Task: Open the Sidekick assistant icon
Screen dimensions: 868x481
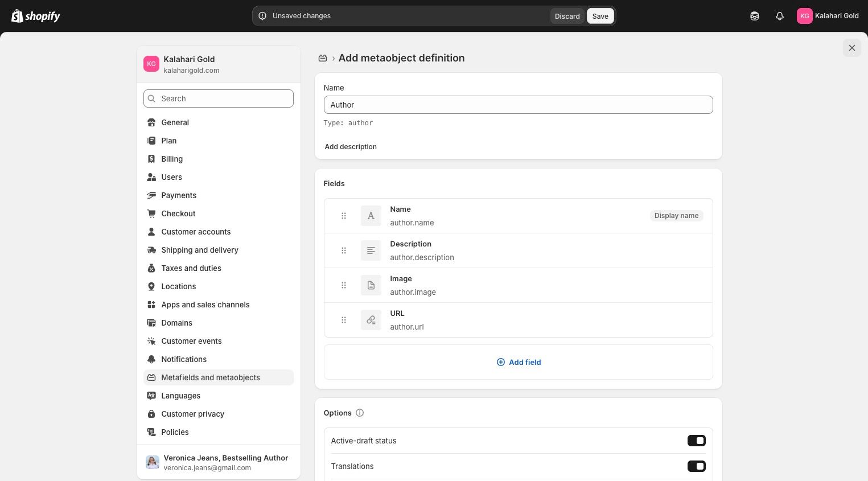Action: tap(755, 16)
